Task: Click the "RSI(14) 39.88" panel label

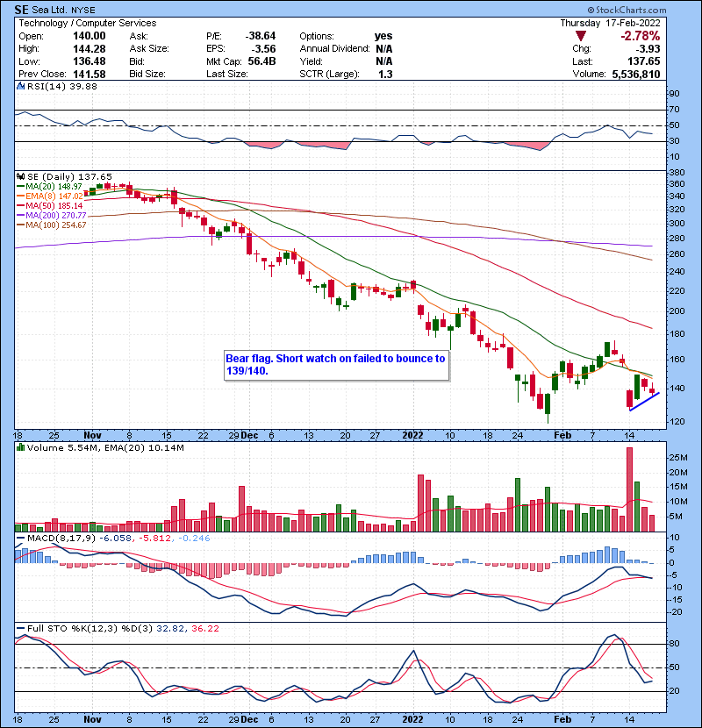Action: (x=61, y=86)
